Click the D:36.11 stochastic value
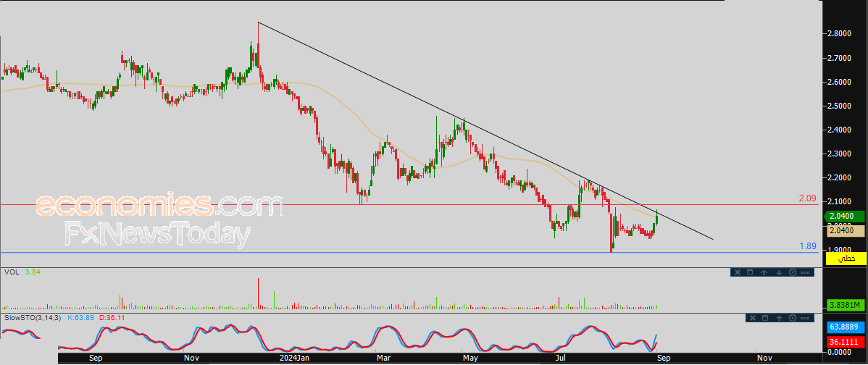The height and width of the screenshot is (365, 868). tap(112, 318)
